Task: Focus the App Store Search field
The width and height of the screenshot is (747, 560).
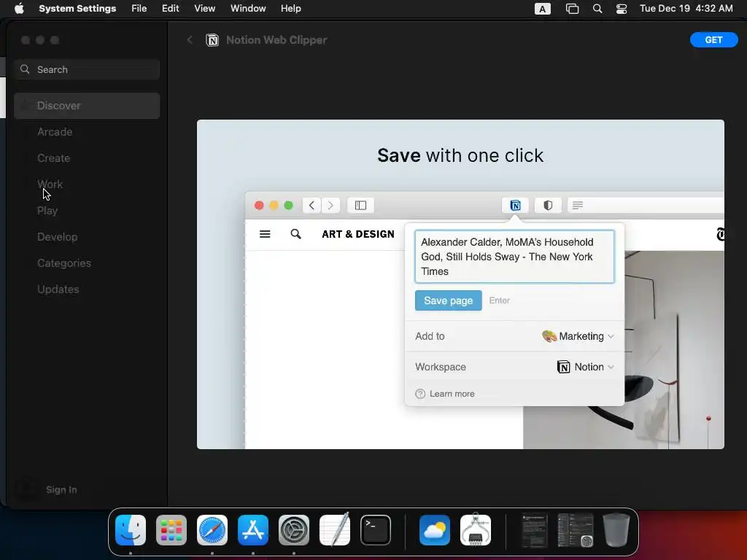Action: (x=87, y=69)
